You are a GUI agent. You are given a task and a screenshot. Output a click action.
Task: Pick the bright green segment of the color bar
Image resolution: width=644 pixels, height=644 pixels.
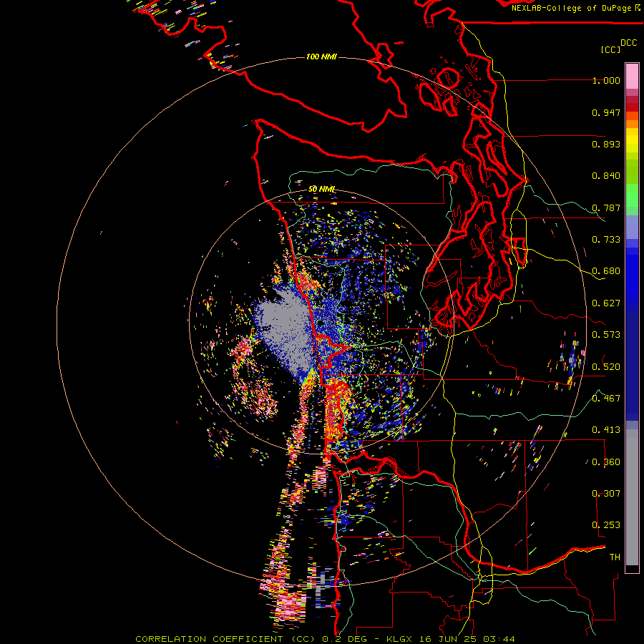tap(632, 195)
